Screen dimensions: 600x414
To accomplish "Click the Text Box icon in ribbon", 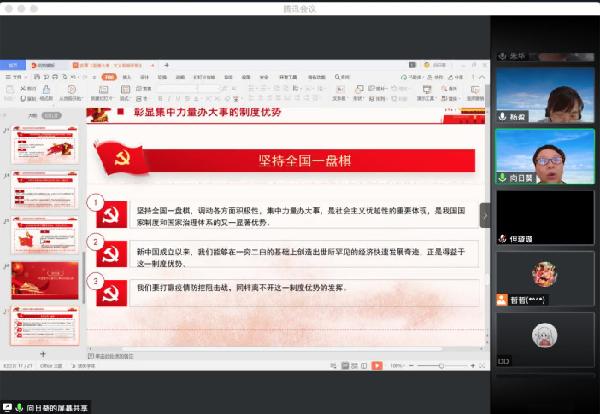I will pyautogui.click(x=339, y=90).
